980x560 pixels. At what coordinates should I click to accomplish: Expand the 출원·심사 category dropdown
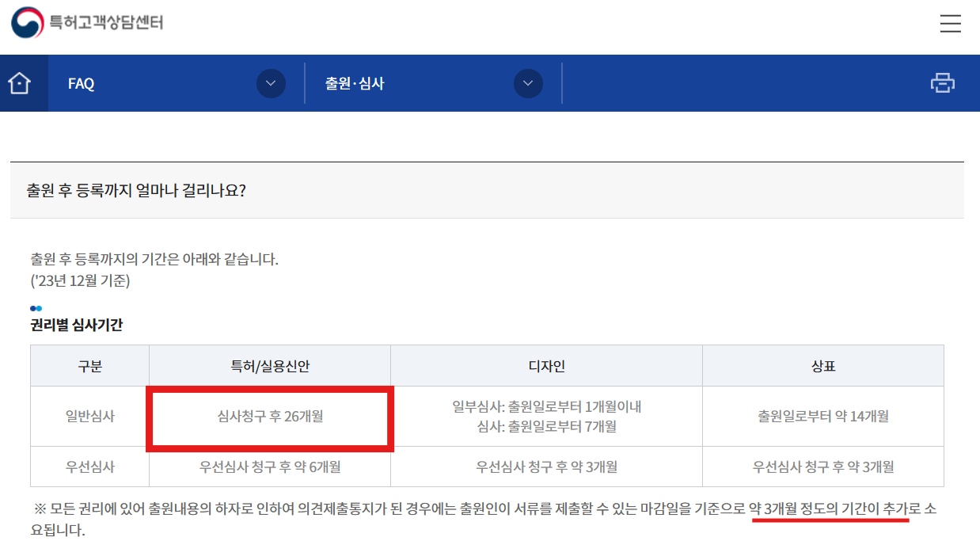527,82
